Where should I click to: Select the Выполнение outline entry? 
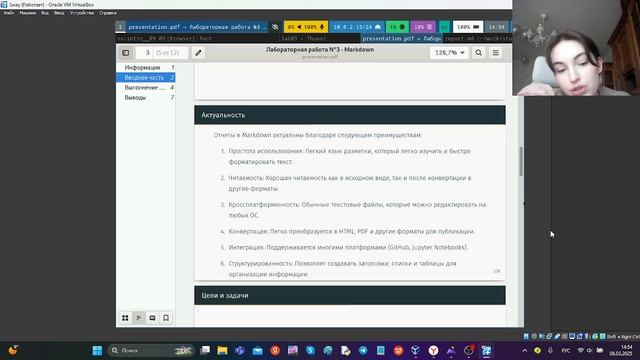tap(146, 87)
